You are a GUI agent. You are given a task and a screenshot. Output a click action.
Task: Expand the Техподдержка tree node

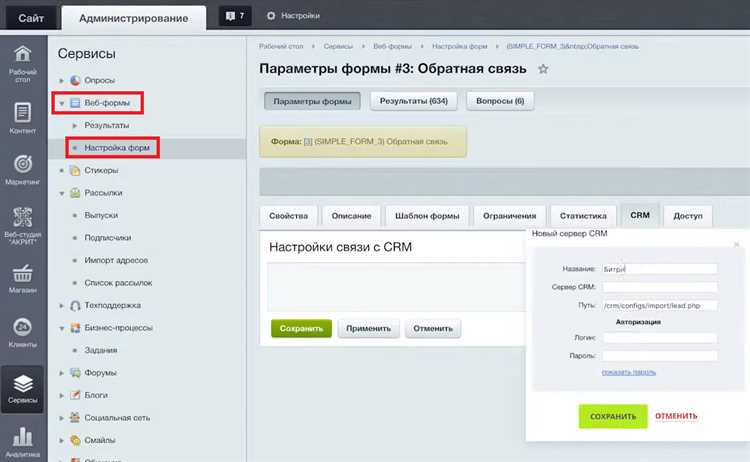click(x=61, y=305)
